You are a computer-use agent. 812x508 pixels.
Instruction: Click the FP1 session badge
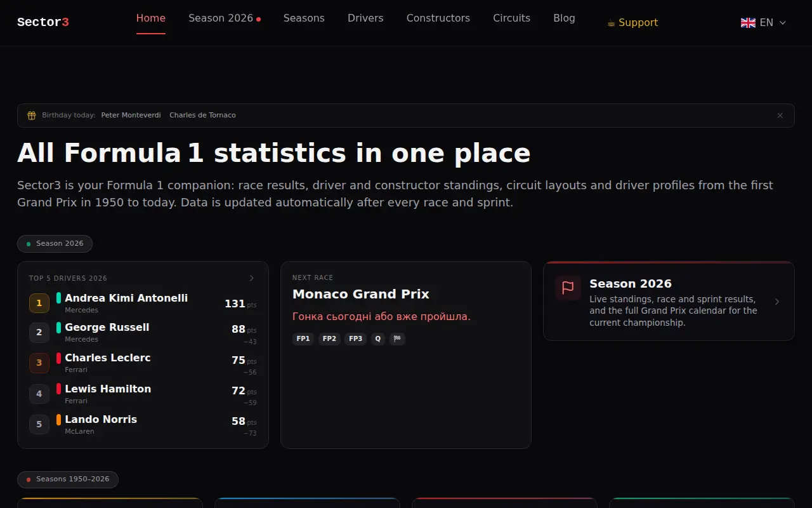click(303, 338)
